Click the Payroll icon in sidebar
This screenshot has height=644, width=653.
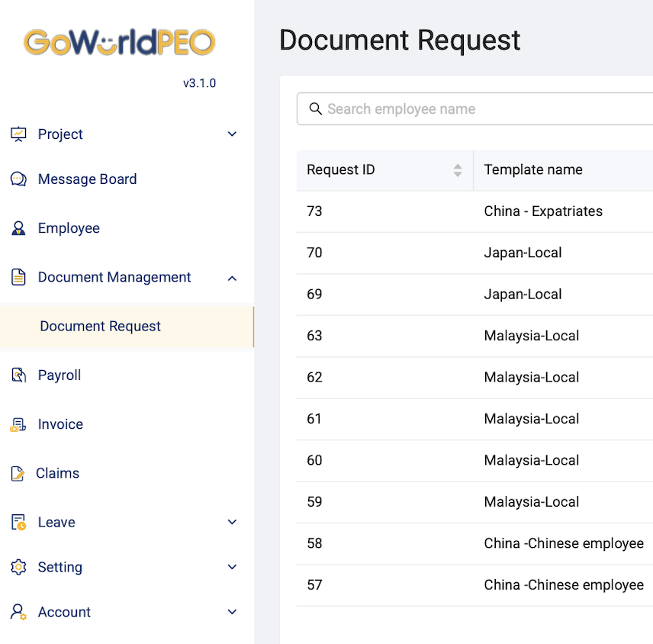18,375
